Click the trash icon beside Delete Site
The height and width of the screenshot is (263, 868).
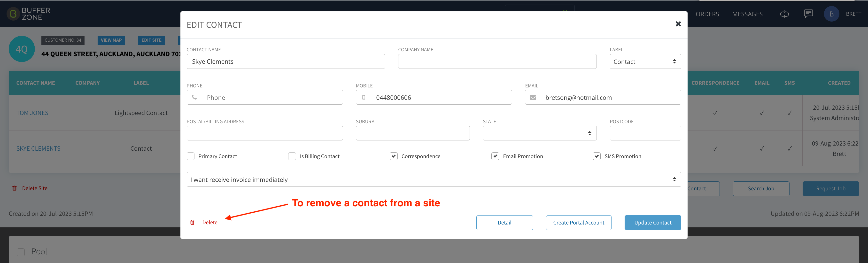[x=15, y=188]
